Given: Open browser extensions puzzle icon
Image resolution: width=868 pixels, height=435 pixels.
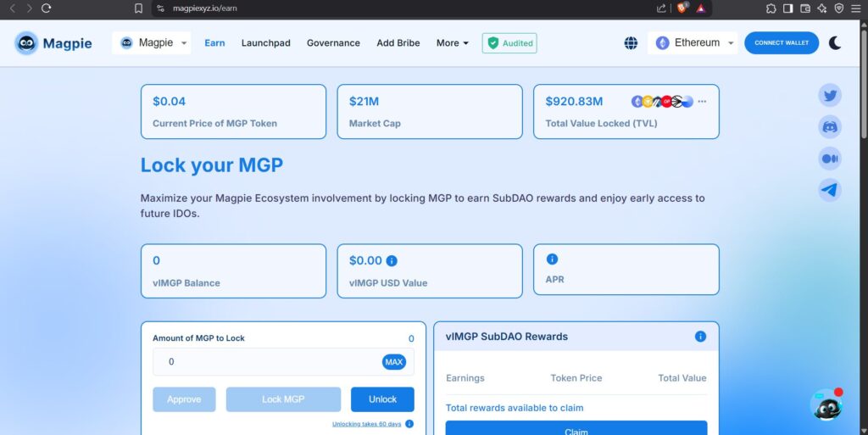Looking at the screenshot, I should [x=771, y=8].
